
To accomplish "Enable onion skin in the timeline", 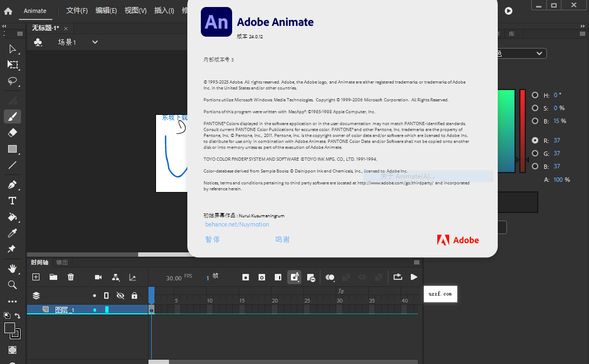I will point(330,277).
